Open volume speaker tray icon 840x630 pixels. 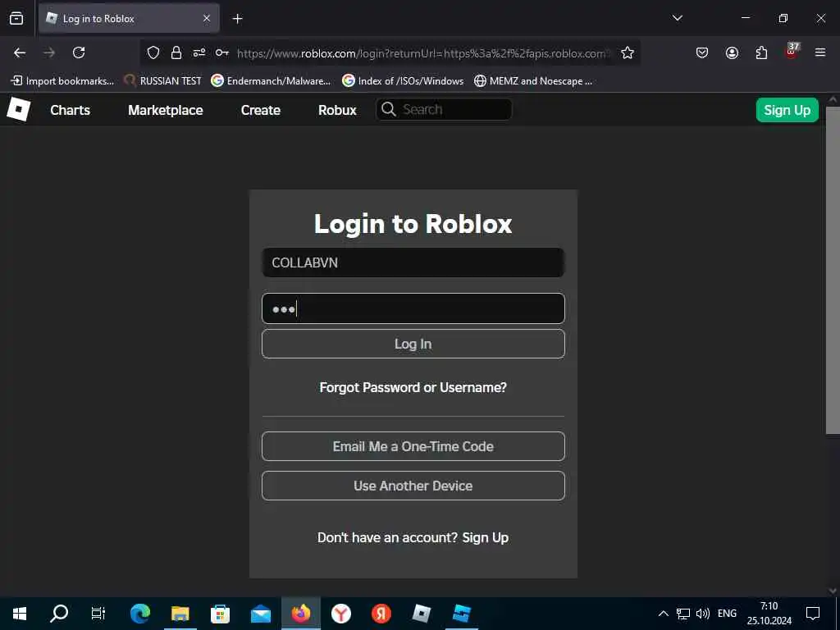click(x=702, y=614)
